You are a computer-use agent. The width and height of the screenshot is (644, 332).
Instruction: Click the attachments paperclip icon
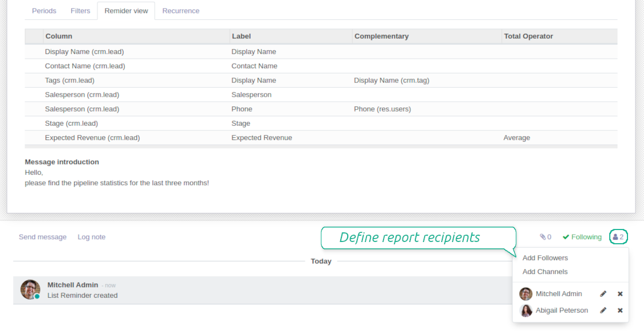(545, 237)
